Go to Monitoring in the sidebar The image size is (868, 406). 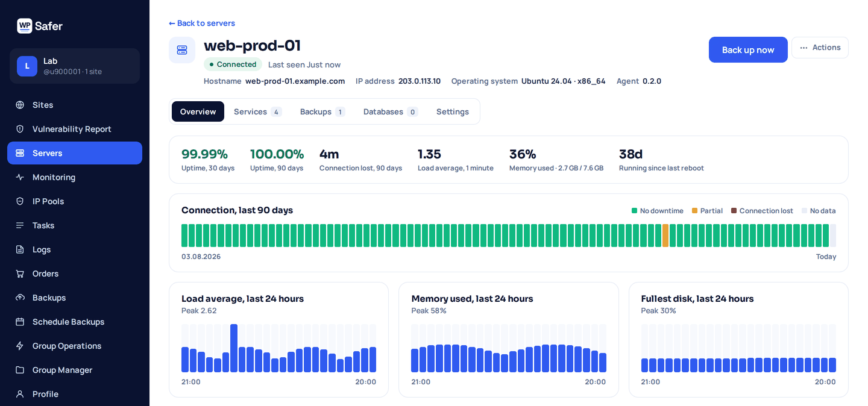pos(75,177)
